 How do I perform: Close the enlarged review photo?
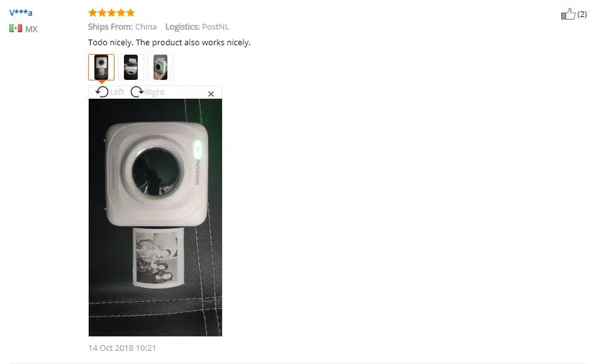tap(211, 94)
